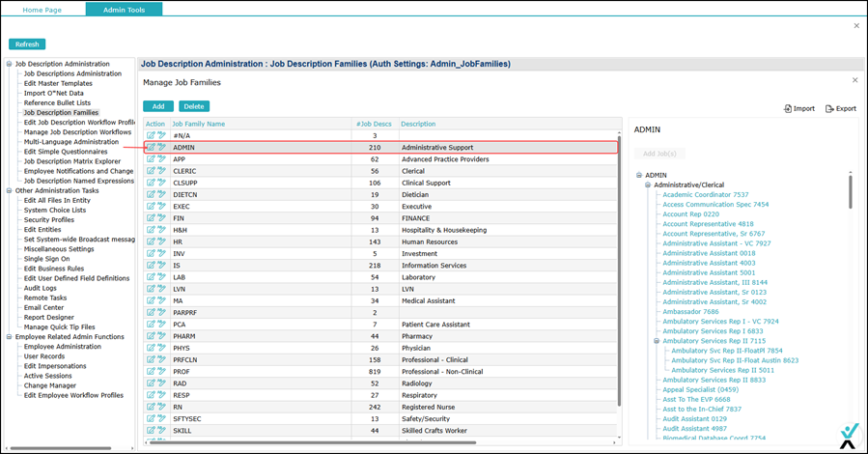This screenshot has height=454, width=868.
Task: Click the edit icon in the PROF row
Action: click(151, 372)
